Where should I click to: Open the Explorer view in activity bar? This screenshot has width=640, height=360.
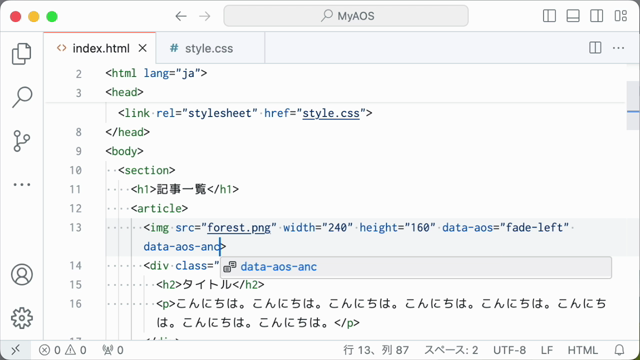[22, 54]
